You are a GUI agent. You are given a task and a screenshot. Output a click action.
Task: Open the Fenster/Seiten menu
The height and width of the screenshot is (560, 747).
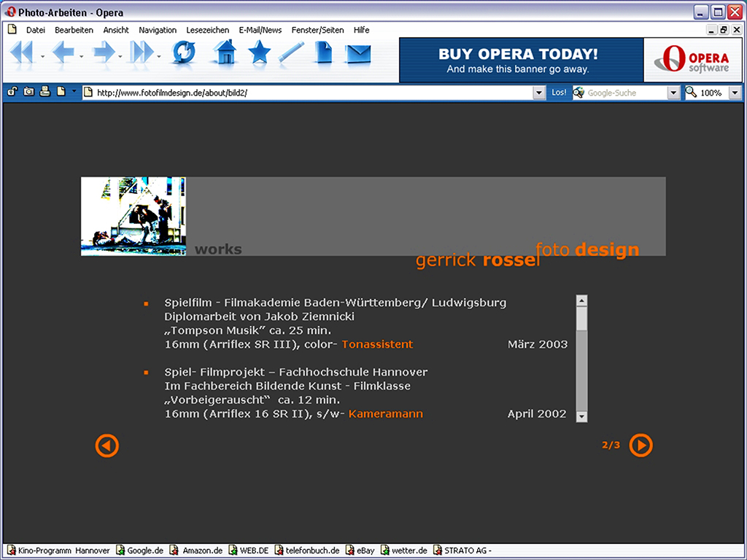click(x=318, y=30)
